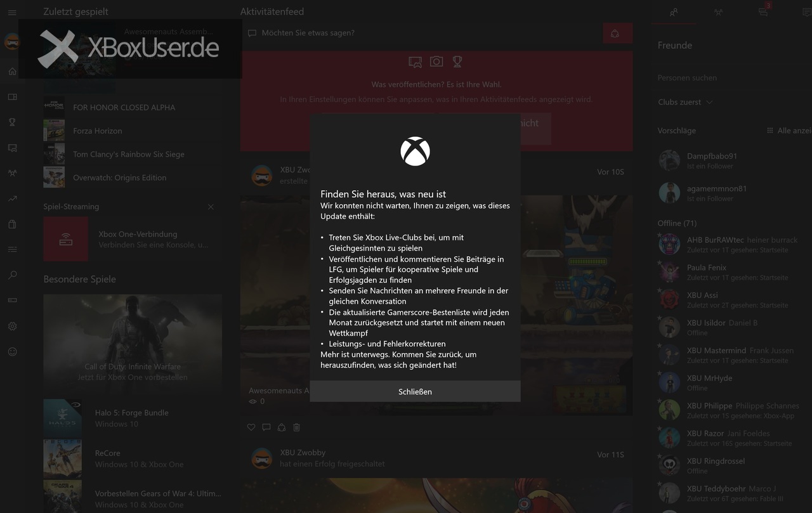The width and height of the screenshot is (812, 513).
Task: Open Feedback smiley icon in sidebar
Action: click(12, 351)
